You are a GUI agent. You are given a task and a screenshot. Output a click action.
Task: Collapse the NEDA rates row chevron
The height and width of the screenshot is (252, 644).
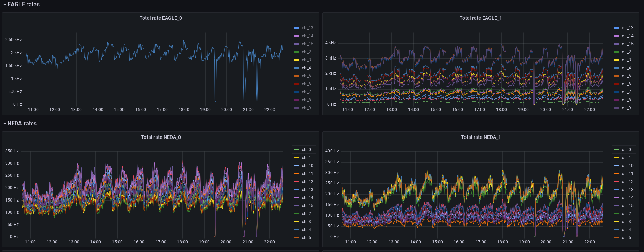coord(5,124)
